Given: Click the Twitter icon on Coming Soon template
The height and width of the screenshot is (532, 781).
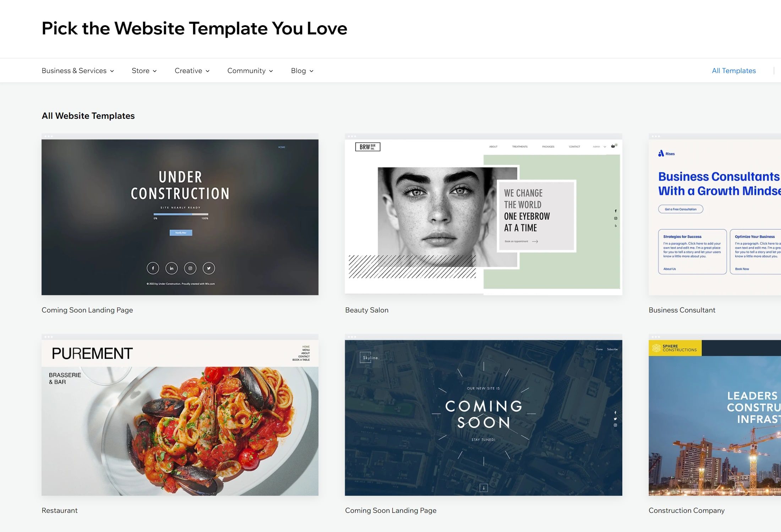Looking at the screenshot, I should coord(208,268).
